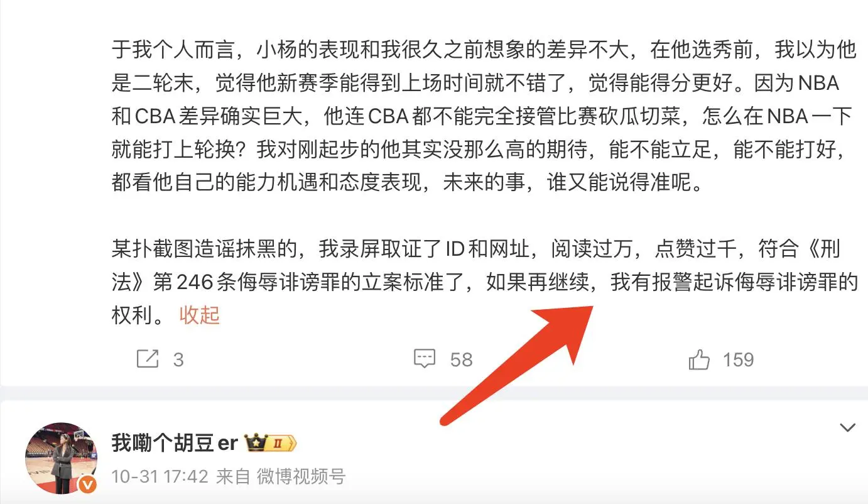The height and width of the screenshot is (504, 868).
Task: Visit the 我嘲个胡豆er username profile
Action: tap(175, 443)
